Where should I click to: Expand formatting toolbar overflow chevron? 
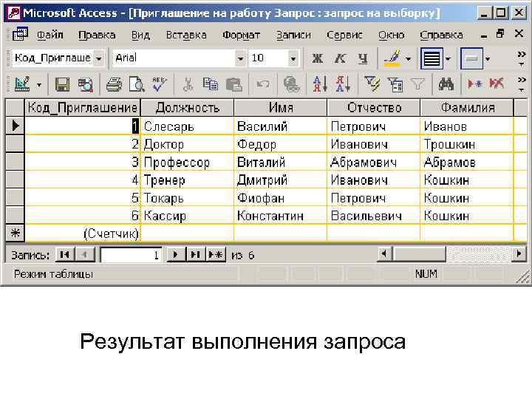(522, 58)
